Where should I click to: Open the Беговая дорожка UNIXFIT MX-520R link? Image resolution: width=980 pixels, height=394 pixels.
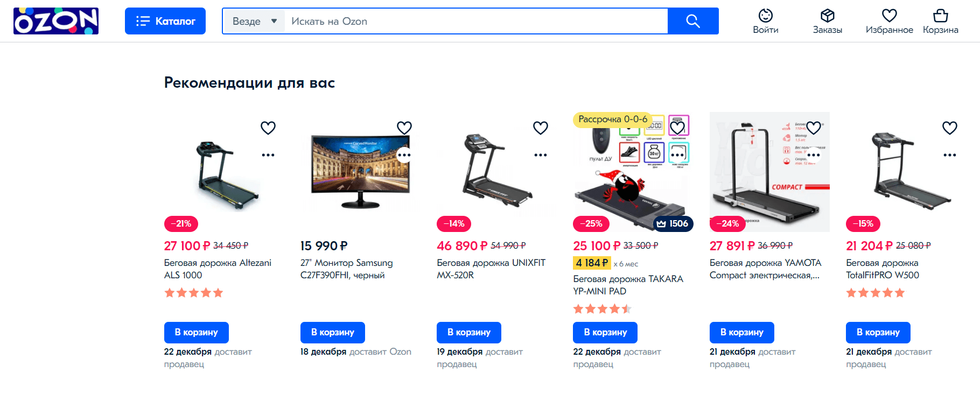tap(491, 269)
